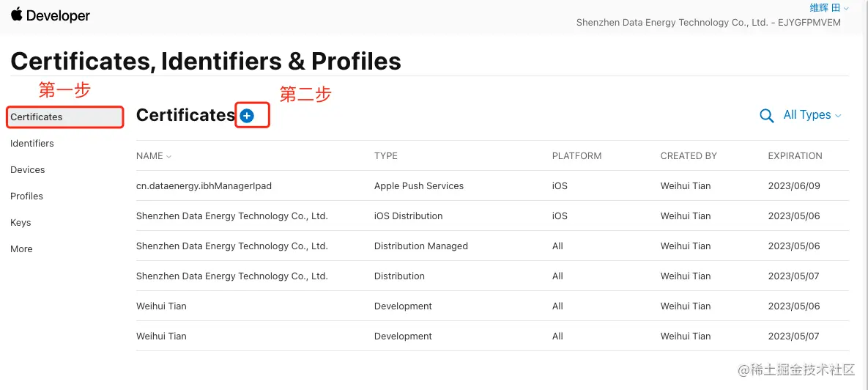Sort by the NAME column header arrow
The image size is (868, 390).
[x=168, y=156]
